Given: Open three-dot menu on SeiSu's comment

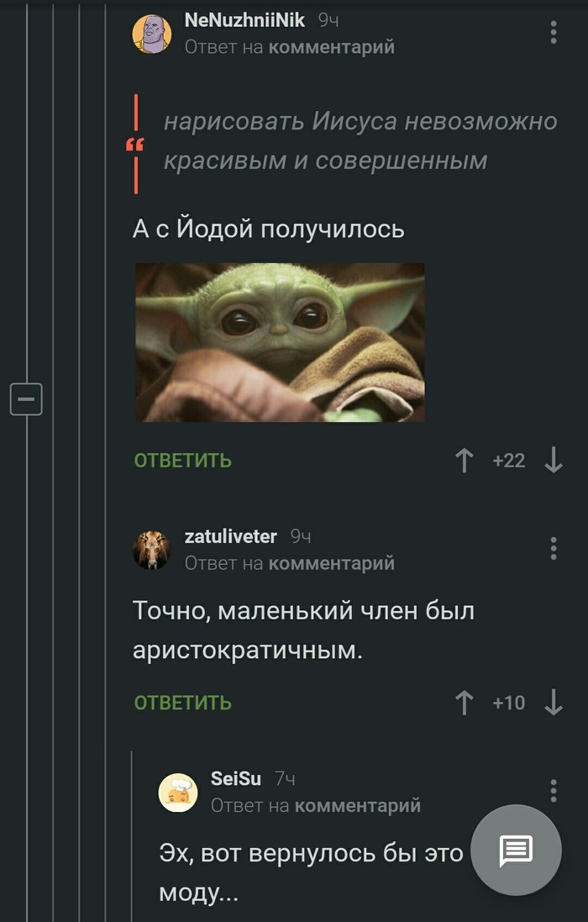Looking at the screenshot, I should click(554, 791).
